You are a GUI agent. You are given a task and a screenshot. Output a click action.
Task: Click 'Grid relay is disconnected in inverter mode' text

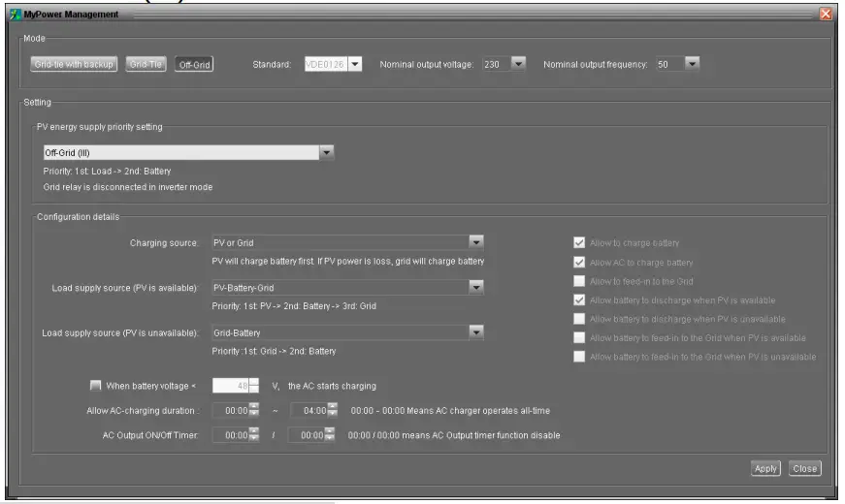(x=128, y=187)
